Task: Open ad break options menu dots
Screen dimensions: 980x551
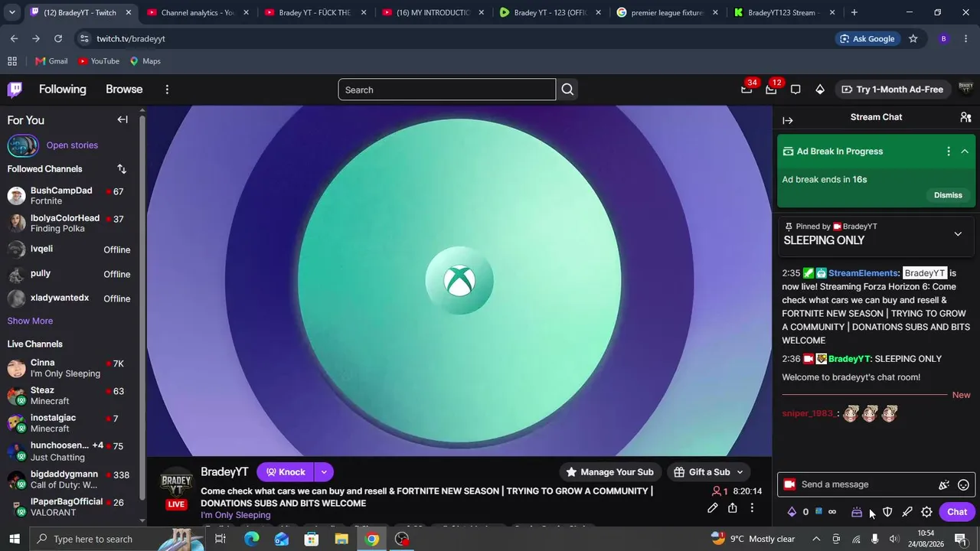Action: coord(949,152)
